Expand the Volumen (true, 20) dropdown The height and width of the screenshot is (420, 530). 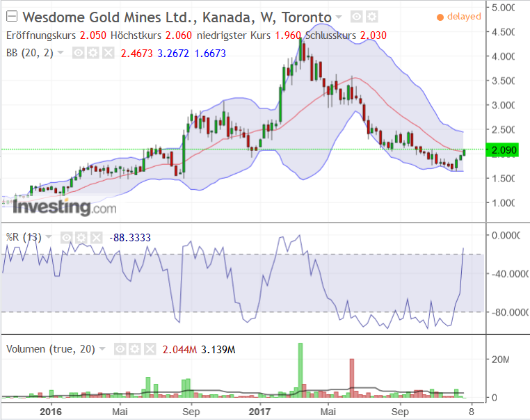tap(102, 348)
